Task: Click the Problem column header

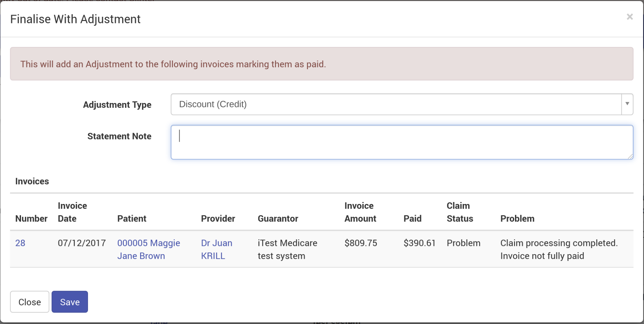Action: [x=517, y=218]
